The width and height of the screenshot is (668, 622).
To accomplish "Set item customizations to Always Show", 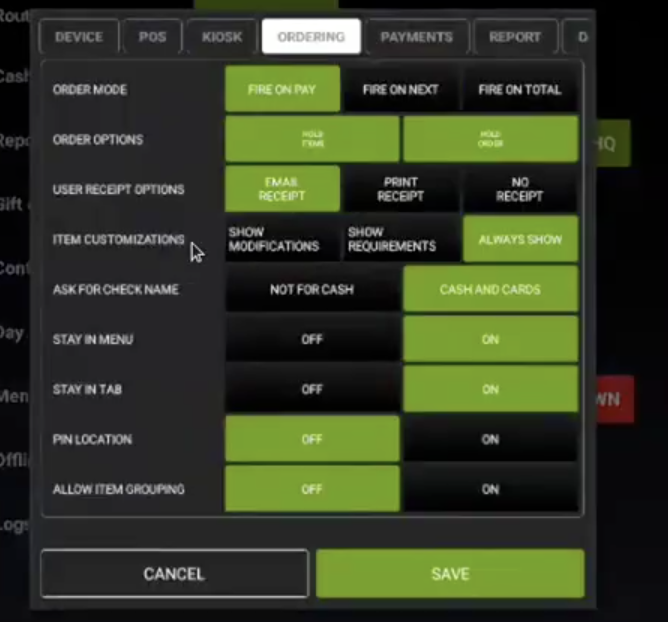I will pyautogui.click(x=521, y=239).
